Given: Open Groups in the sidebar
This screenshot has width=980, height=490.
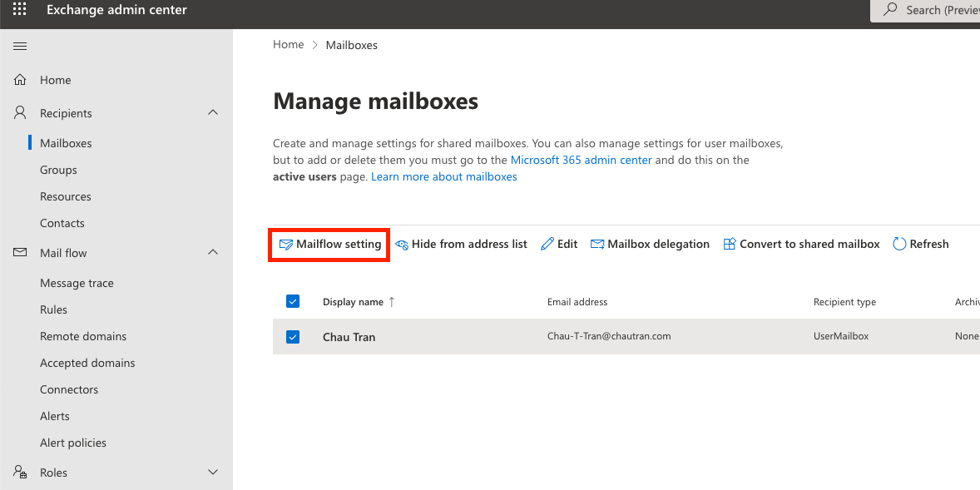Looking at the screenshot, I should coord(58,170).
